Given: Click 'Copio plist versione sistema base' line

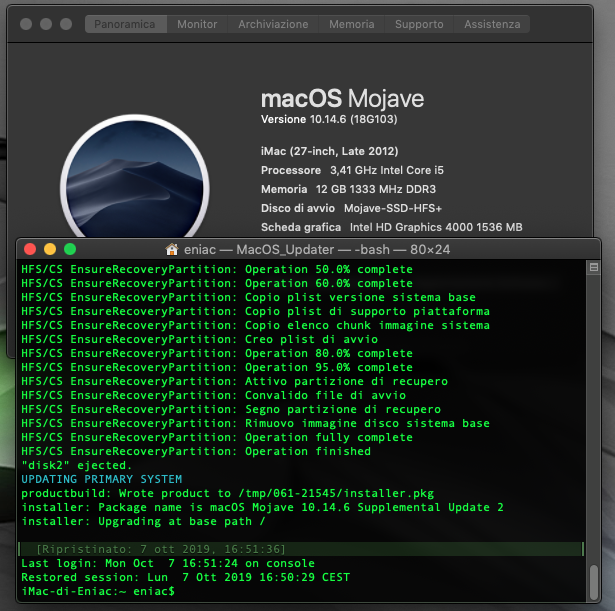Looking at the screenshot, I should click(249, 297).
